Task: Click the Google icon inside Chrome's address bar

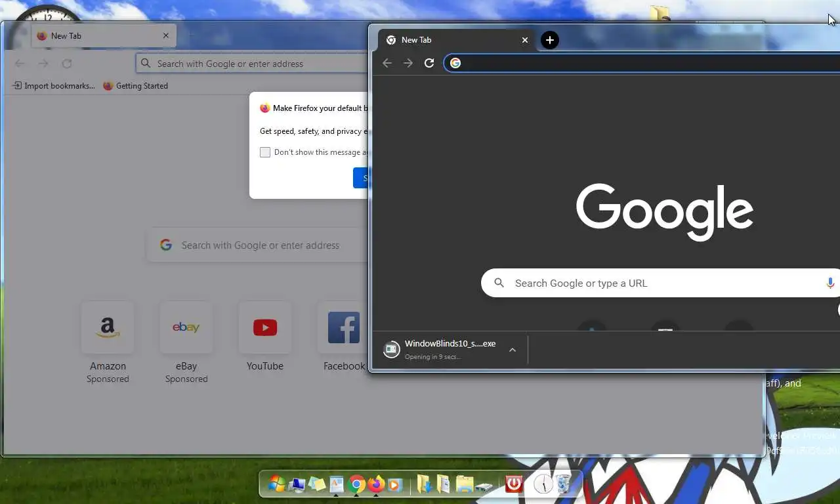Action: click(455, 63)
